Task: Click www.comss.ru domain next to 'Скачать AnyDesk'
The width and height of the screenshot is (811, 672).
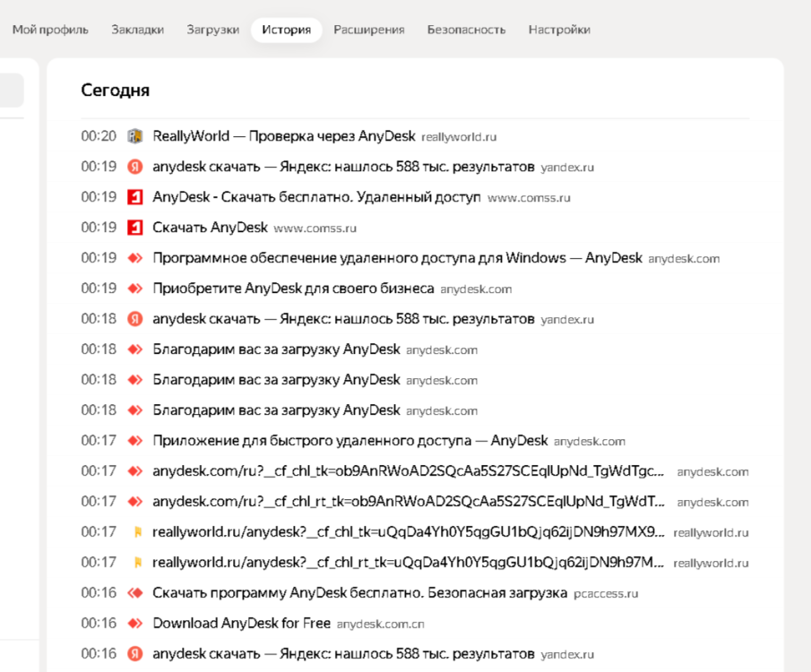Action: pos(315,228)
